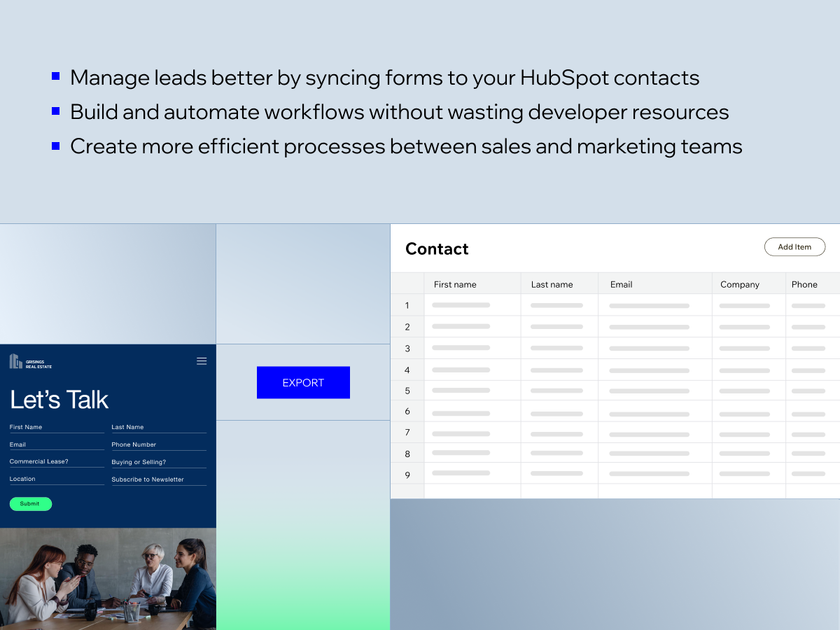Image resolution: width=840 pixels, height=630 pixels.
Task: Select the Last Name input field
Action: 159,428
